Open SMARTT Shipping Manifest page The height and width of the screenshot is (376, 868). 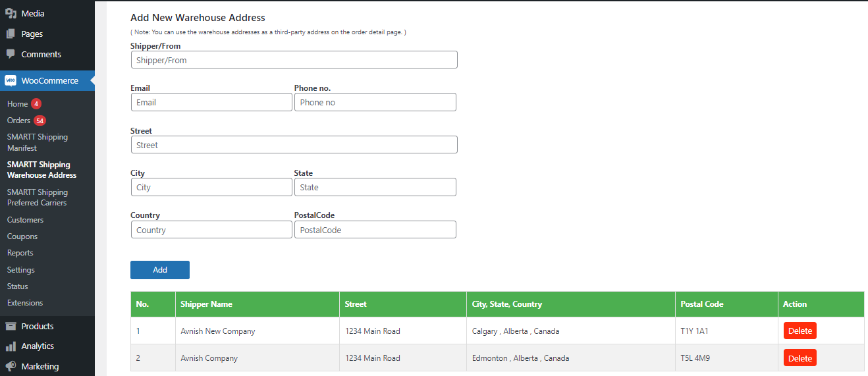pos(37,142)
